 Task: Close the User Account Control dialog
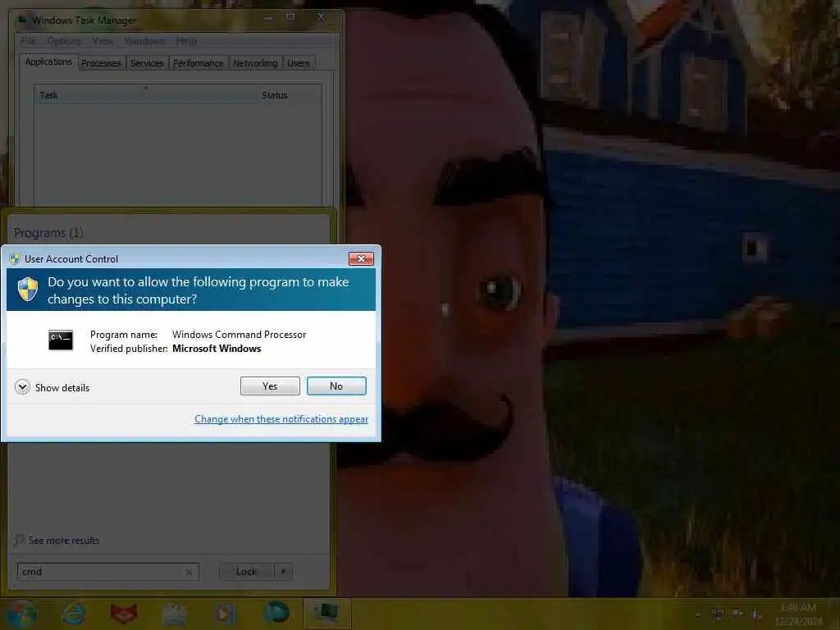click(361, 258)
